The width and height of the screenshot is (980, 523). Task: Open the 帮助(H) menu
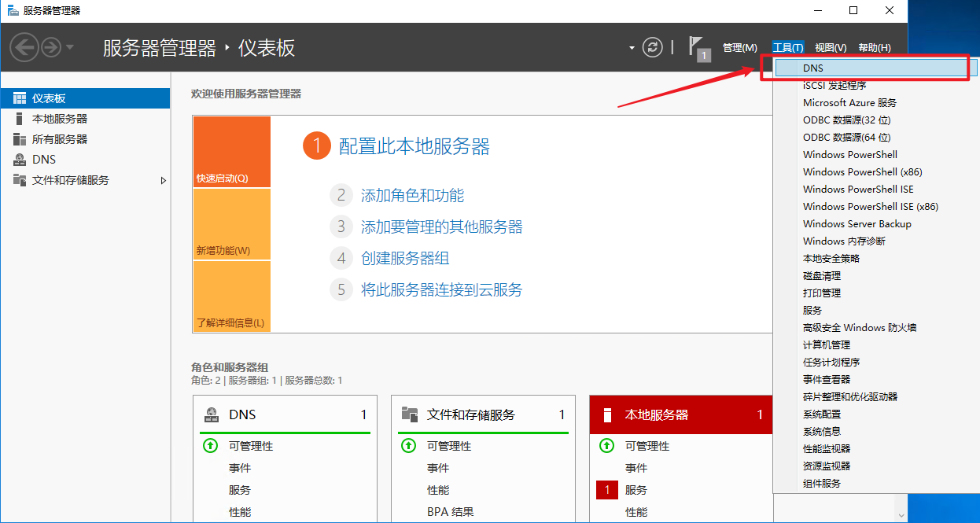(875, 48)
